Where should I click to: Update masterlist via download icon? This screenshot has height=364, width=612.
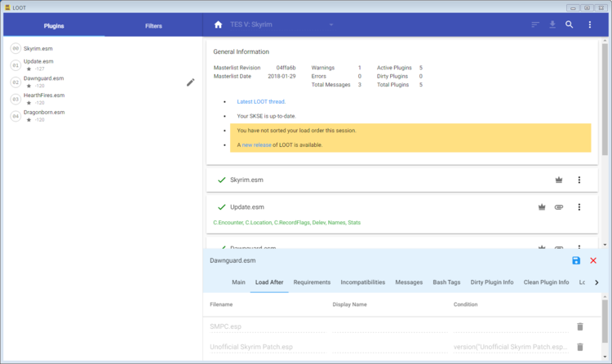[552, 24]
